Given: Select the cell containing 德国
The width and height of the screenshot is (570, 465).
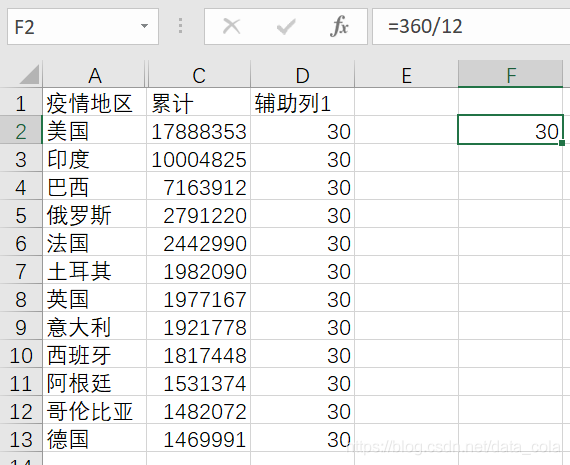Looking at the screenshot, I should [95, 438].
